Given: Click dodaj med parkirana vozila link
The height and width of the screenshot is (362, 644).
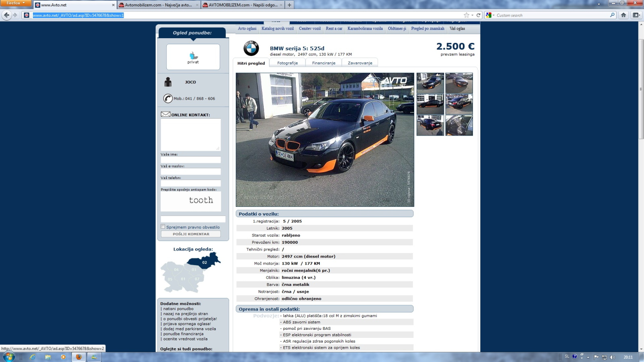Looking at the screenshot, I should click(x=190, y=329).
